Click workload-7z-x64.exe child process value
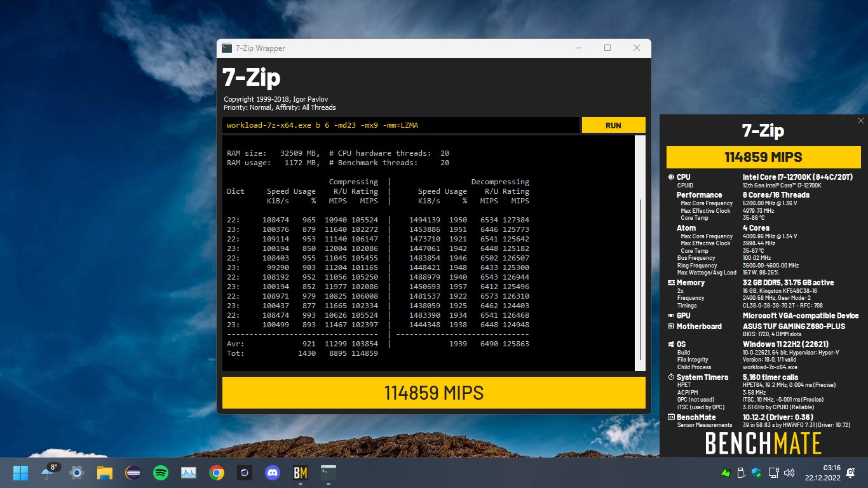The image size is (868, 488). (770, 367)
